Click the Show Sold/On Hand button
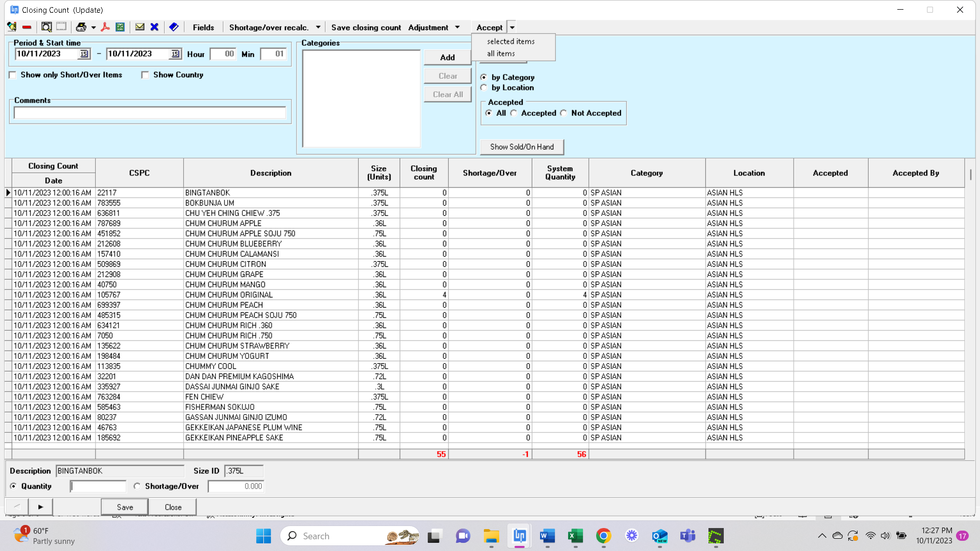This screenshot has width=980, height=551. click(x=522, y=147)
